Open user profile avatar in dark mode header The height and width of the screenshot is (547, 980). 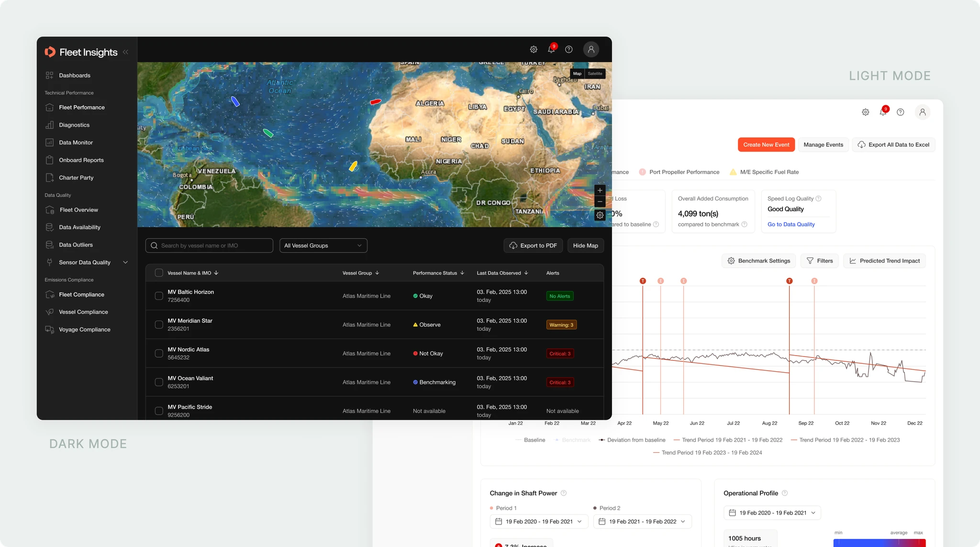tap(591, 49)
